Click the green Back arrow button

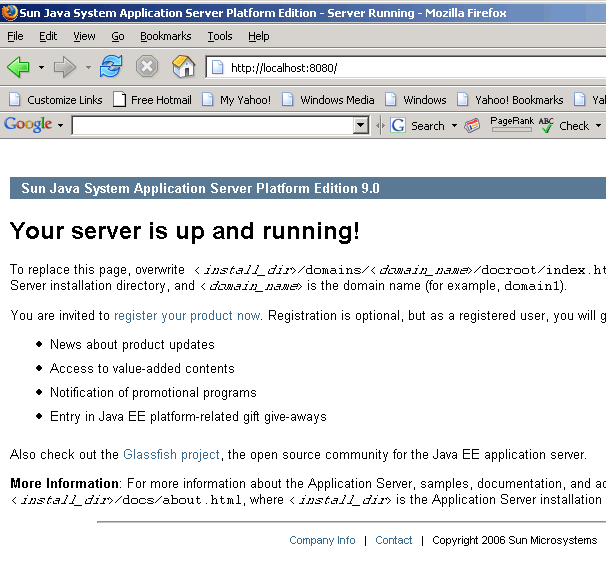(x=18, y=67)
